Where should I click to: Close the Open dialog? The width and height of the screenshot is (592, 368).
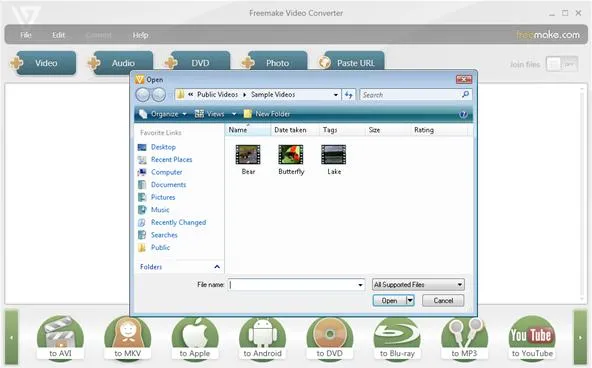pos(464,79)
